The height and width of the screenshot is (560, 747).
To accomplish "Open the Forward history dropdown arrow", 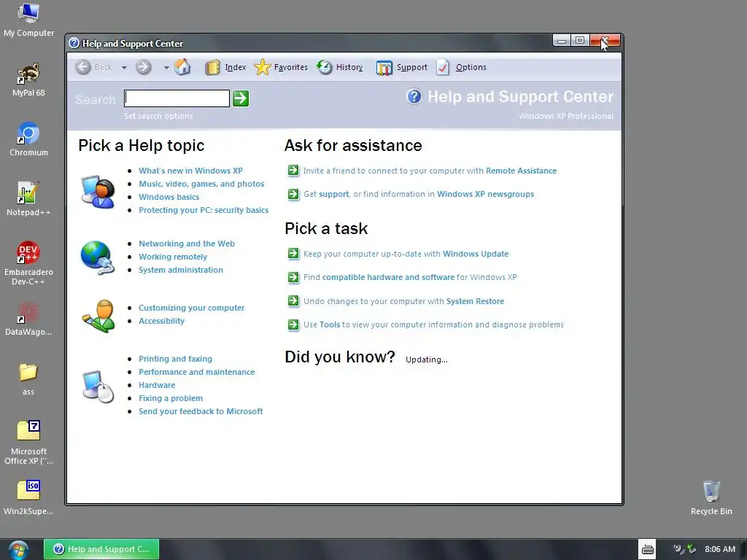I will coord(166,68).
